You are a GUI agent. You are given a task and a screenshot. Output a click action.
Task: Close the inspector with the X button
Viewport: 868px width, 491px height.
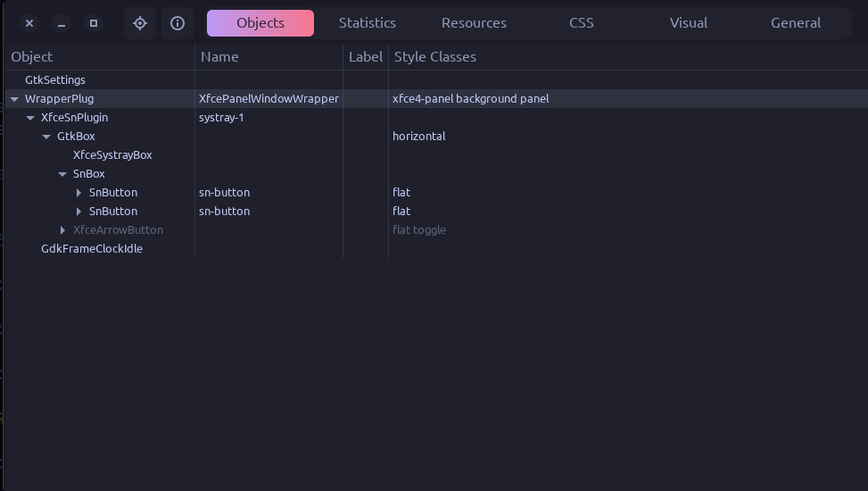29,23
